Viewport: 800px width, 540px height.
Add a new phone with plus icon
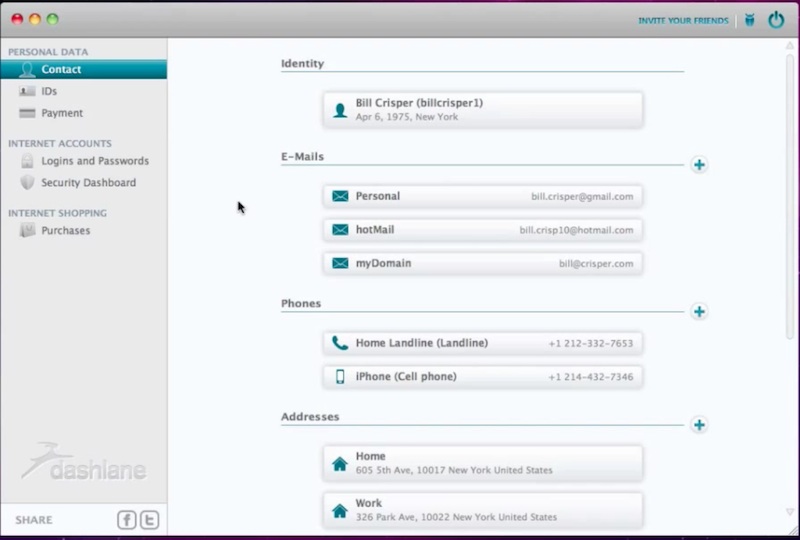(699, 311)
